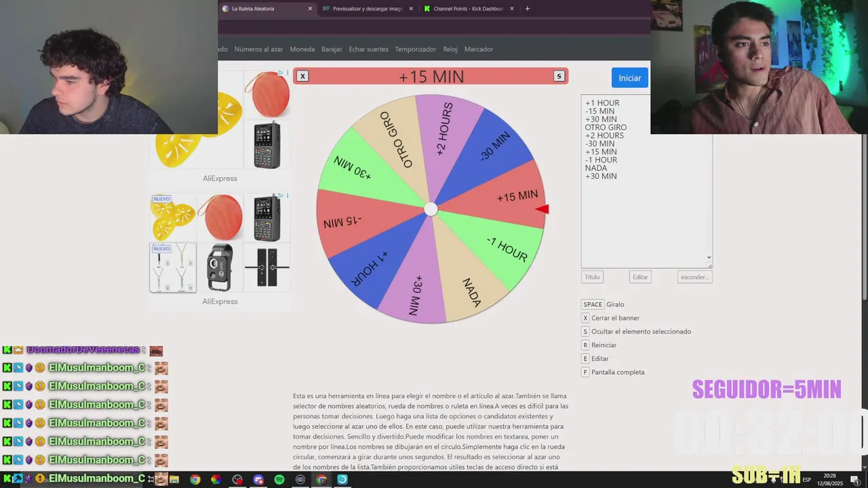
Task: Open the top ad's handheld device thumbnail
Action: [x=267, y=144]
